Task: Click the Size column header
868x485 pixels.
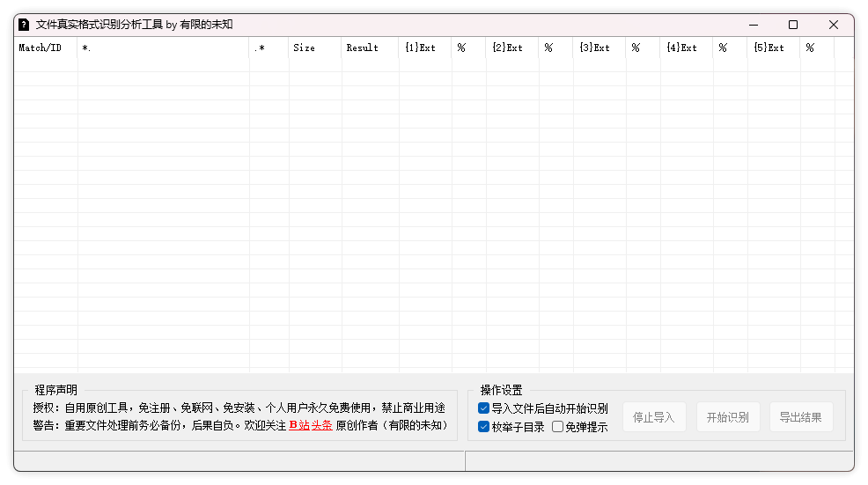Action: (x=314, y=48)
